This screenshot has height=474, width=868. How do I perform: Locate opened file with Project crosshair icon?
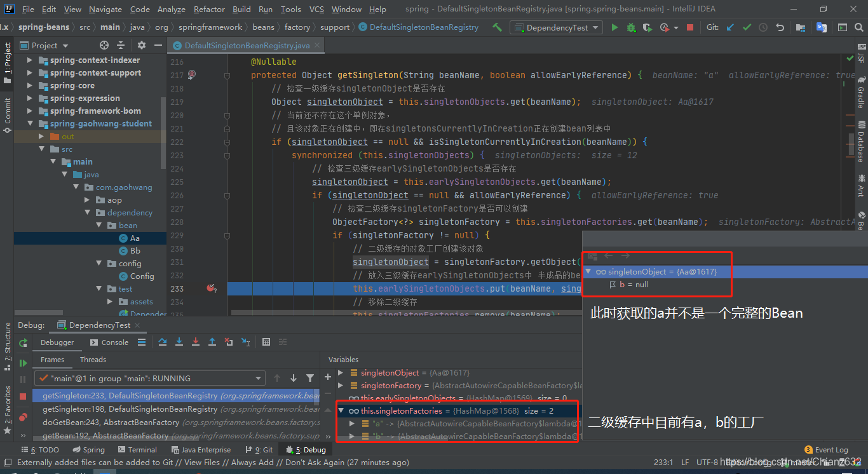104,45
